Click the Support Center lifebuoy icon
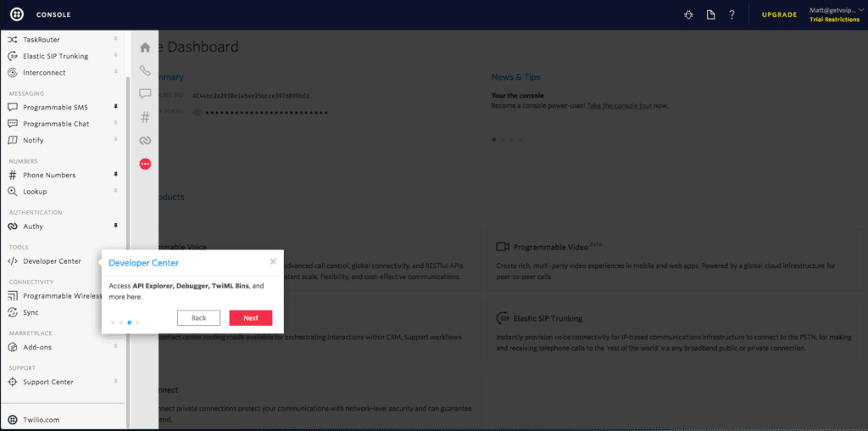The height and width of the screenshot is (431, 868). click(x=12, y=383)
